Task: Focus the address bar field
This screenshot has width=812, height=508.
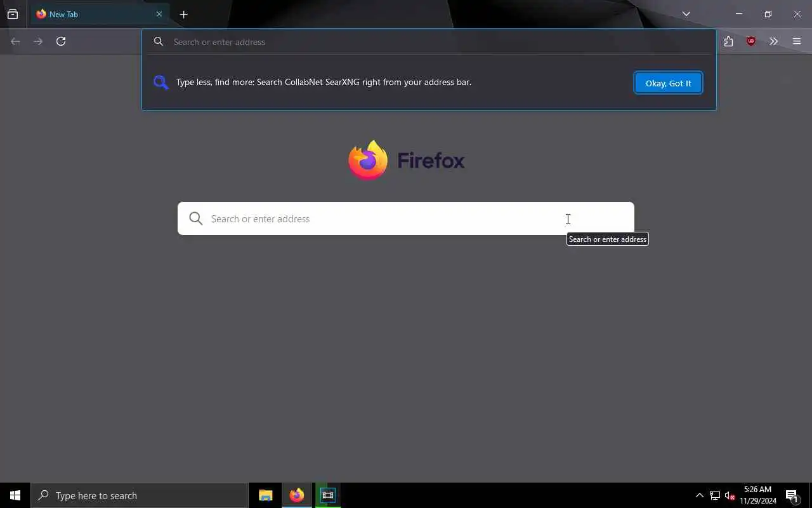Action: pyautogui.click(x=429, y=42)
